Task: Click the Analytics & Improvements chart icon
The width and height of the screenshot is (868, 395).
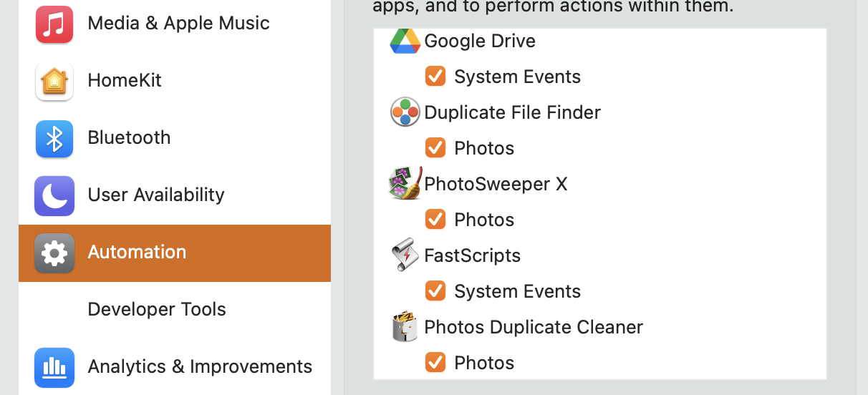Action: click(54, 368)
